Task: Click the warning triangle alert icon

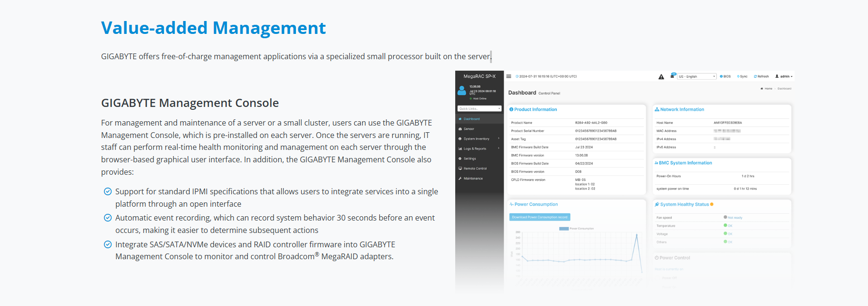Action: 661,77
